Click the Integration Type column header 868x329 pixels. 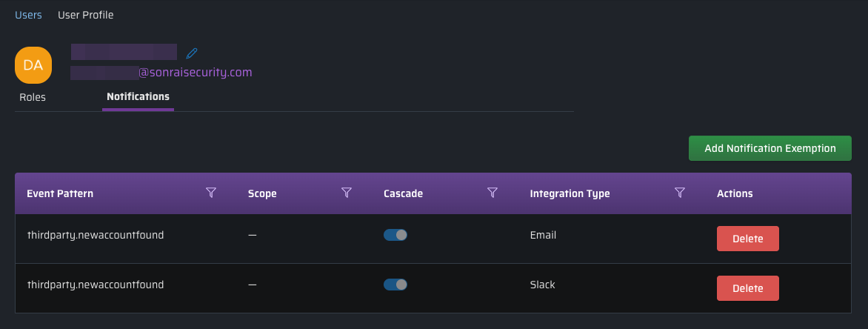[x=570, y=193]
